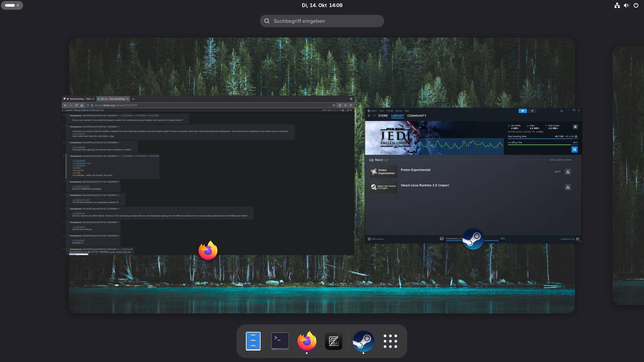644x362 pixels.
Task: Switch to Steam STORE tab
Action: click(383, 116)
